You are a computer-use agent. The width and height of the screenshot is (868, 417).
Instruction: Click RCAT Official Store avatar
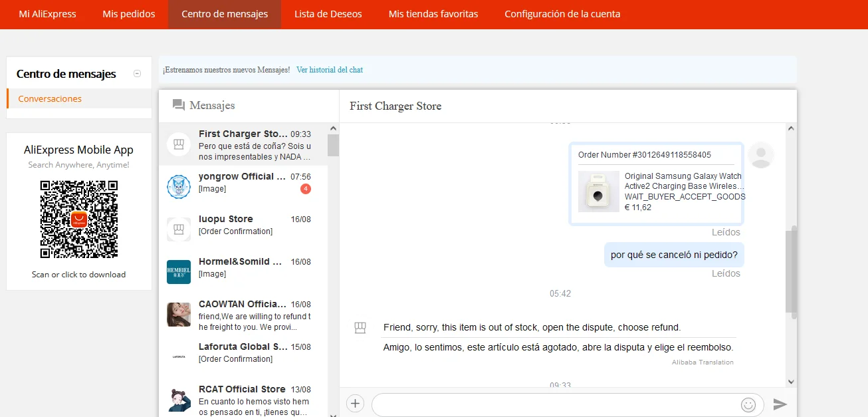click(x=178, y=400)
